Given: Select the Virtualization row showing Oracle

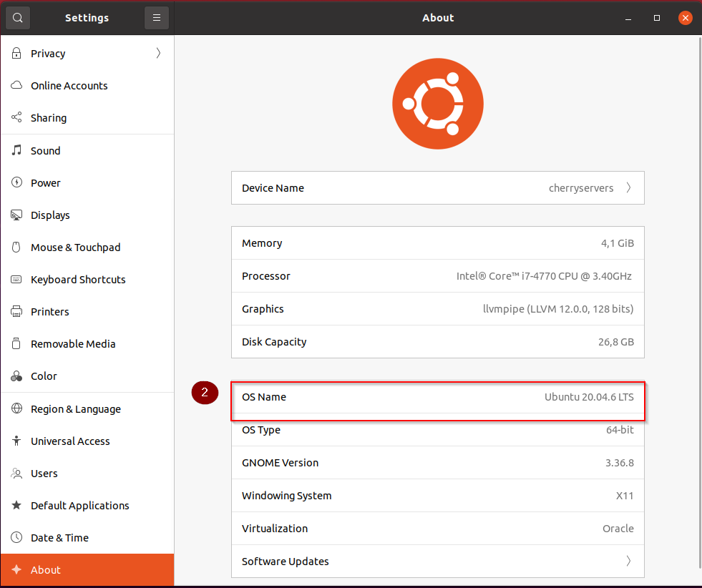Looking at the screenshot, I should tap(437, 528).
